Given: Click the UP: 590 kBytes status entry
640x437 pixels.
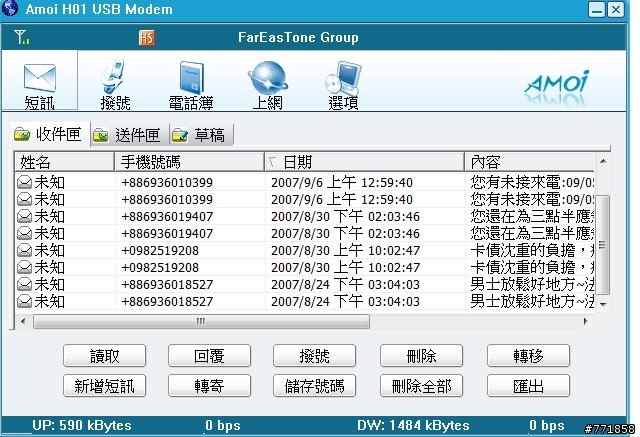Looking at the screenshot, I should coord(82,426).
